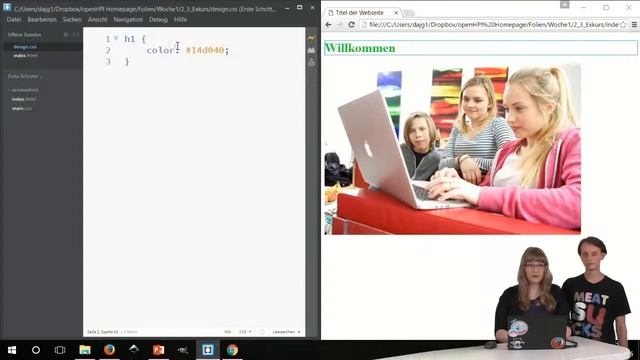The image size is (640, 360).
Task: Close 'Titel der Webseite' tab
Action: tap(396, 13)
